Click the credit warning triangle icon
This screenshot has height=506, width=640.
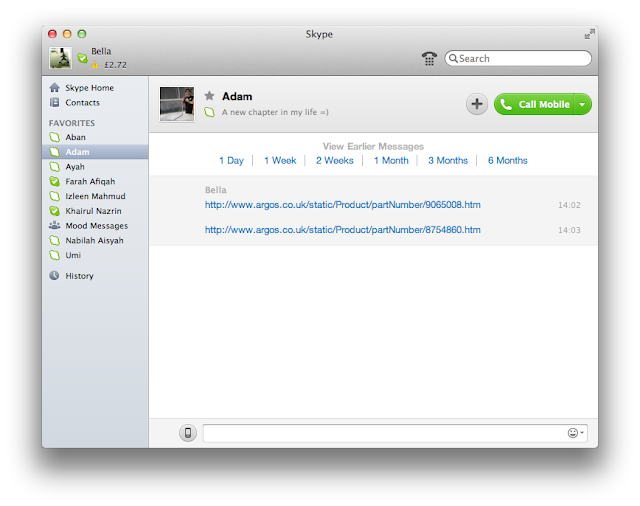pyautogui.click(x=95, y=65)
